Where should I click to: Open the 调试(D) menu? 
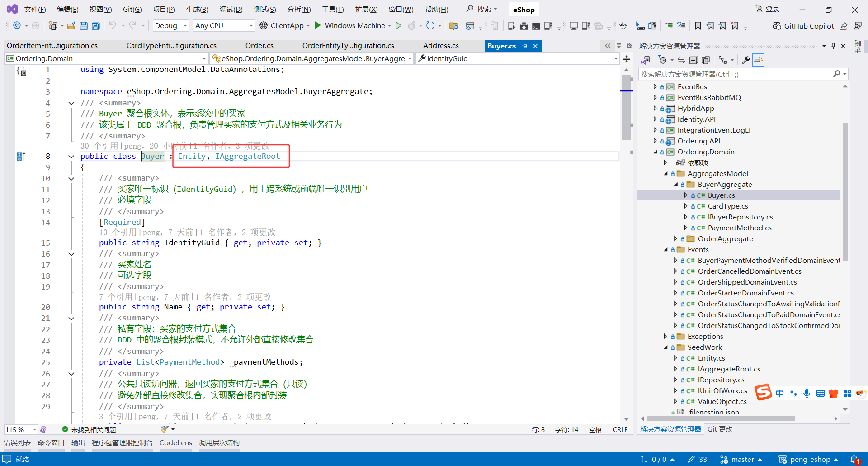click(x=231, y=10)
